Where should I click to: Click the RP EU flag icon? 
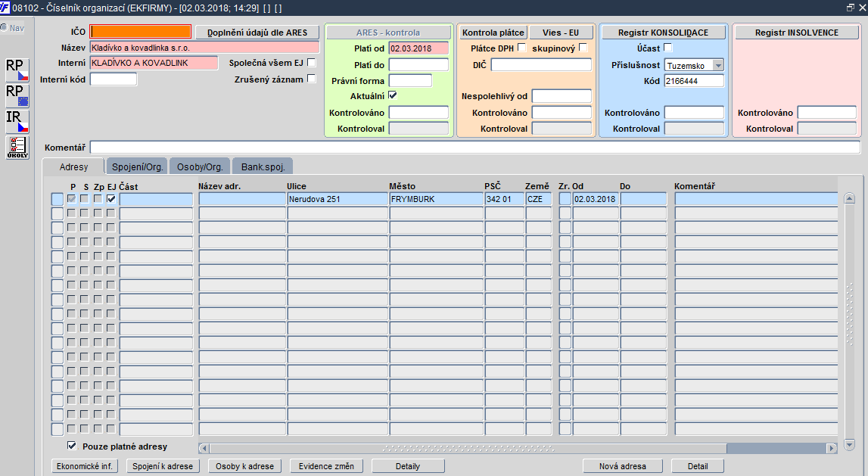pos(17,96)
